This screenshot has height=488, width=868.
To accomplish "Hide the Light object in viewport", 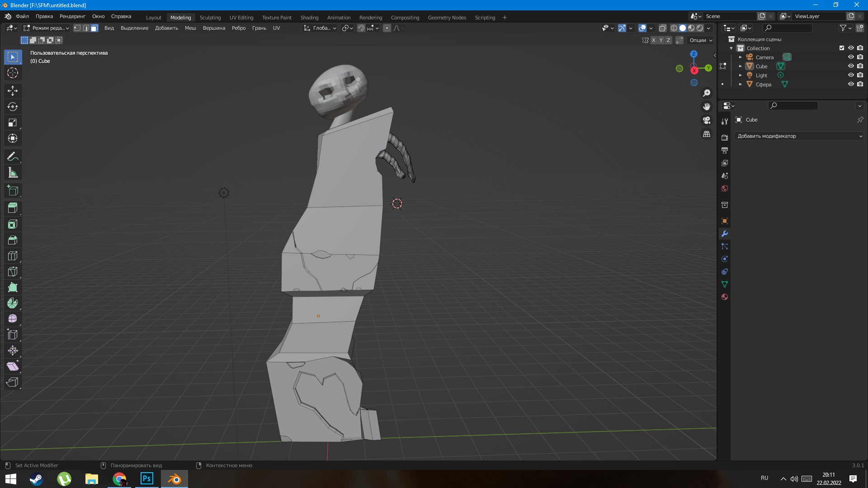I will pos(851,75).
